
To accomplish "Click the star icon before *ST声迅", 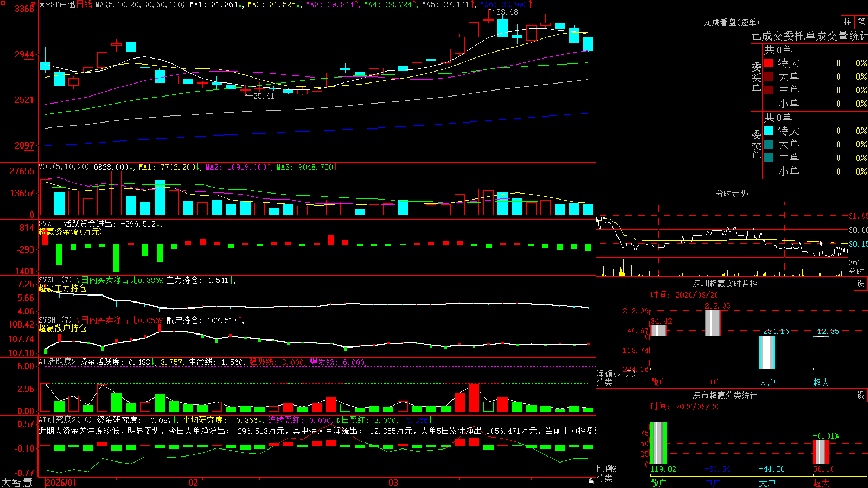I will [x=42, y=4].
